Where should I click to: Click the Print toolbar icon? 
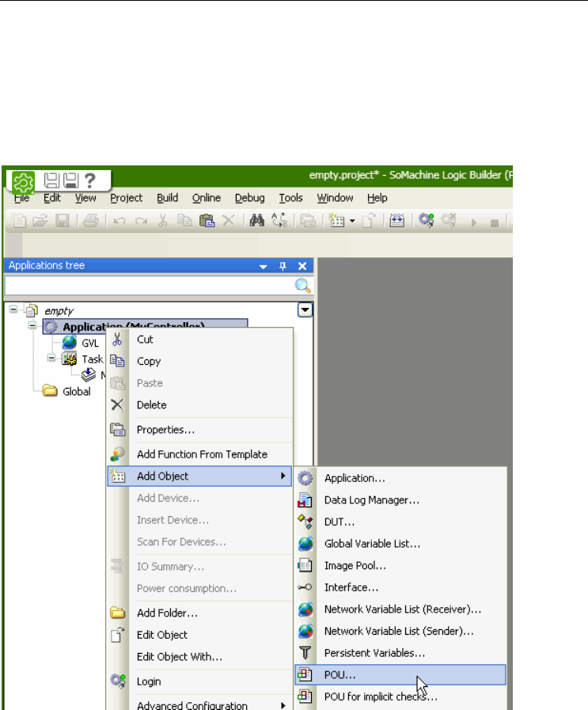(x=91, y=221)
